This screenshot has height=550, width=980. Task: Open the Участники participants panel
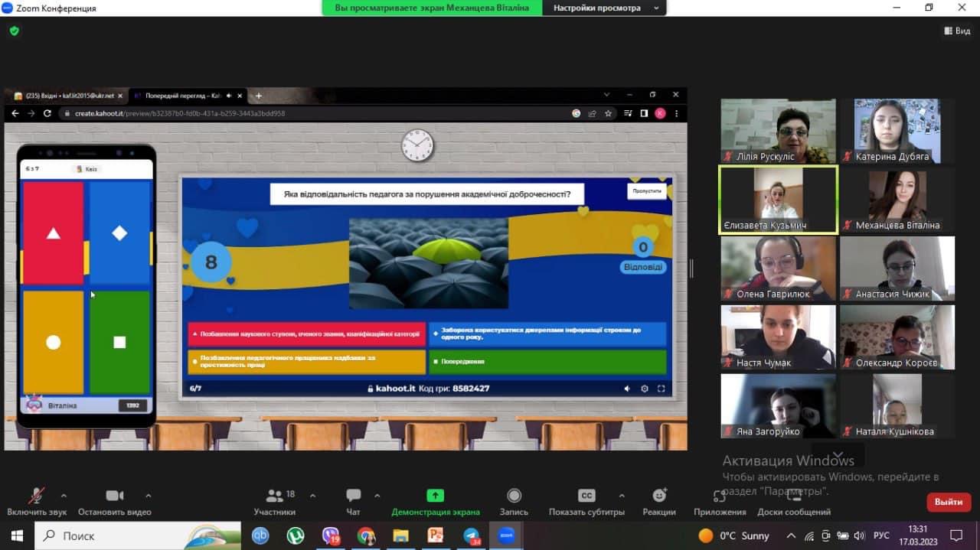pyautogui.click(x=275, y=501)
